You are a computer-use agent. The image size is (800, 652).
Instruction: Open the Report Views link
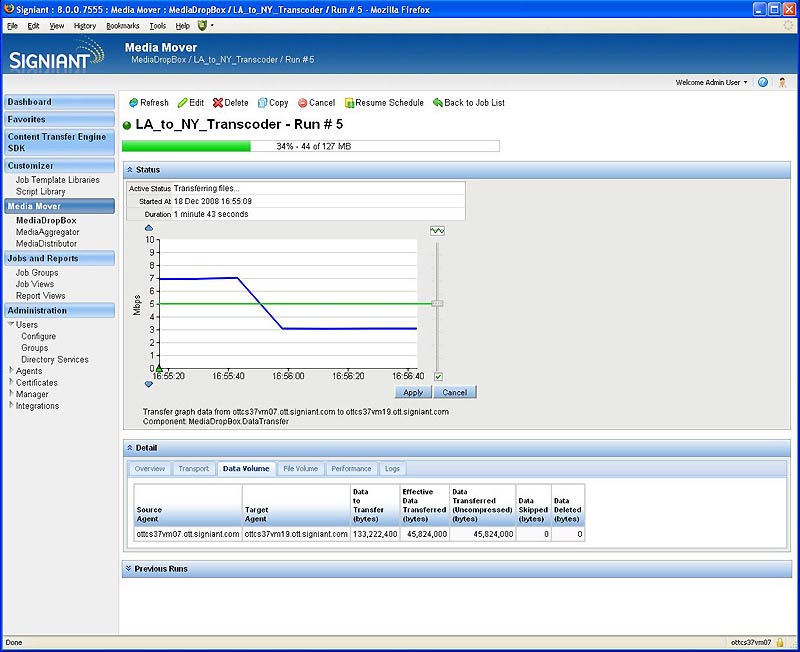click(x=40, y=296)
